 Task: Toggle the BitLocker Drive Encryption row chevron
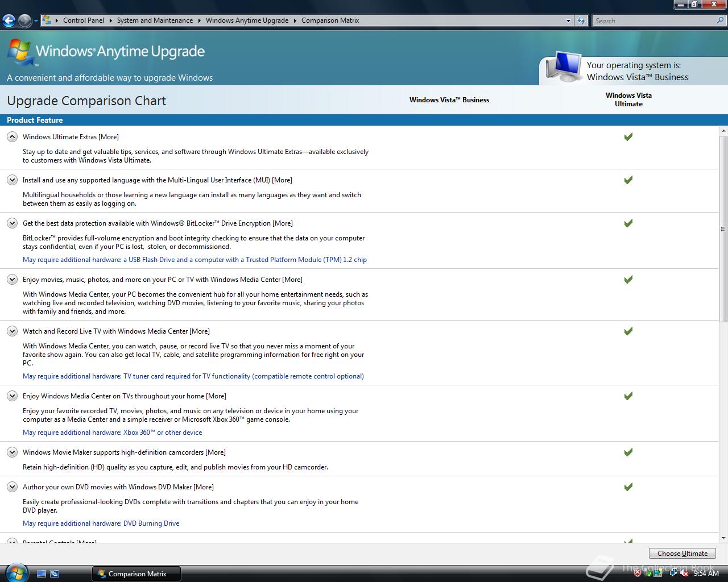click(x=12, y=223)
